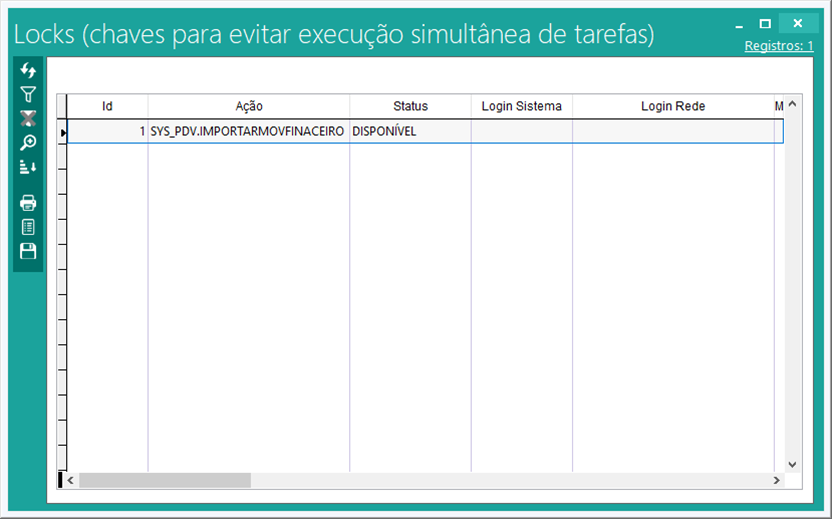Click the vertical scrollbar down arrow
Viewport: 832px width, 519px height.
[792, 464]
